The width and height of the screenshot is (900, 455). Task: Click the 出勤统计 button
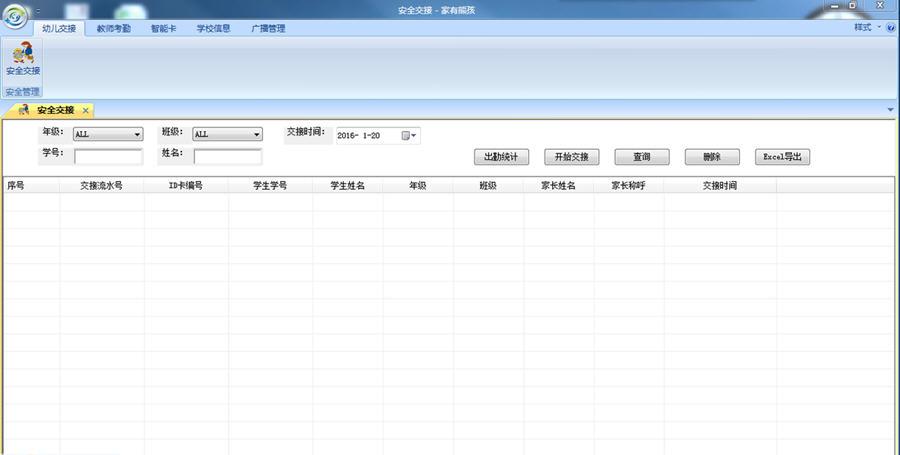pyautogui.click(x=501, y=157)
